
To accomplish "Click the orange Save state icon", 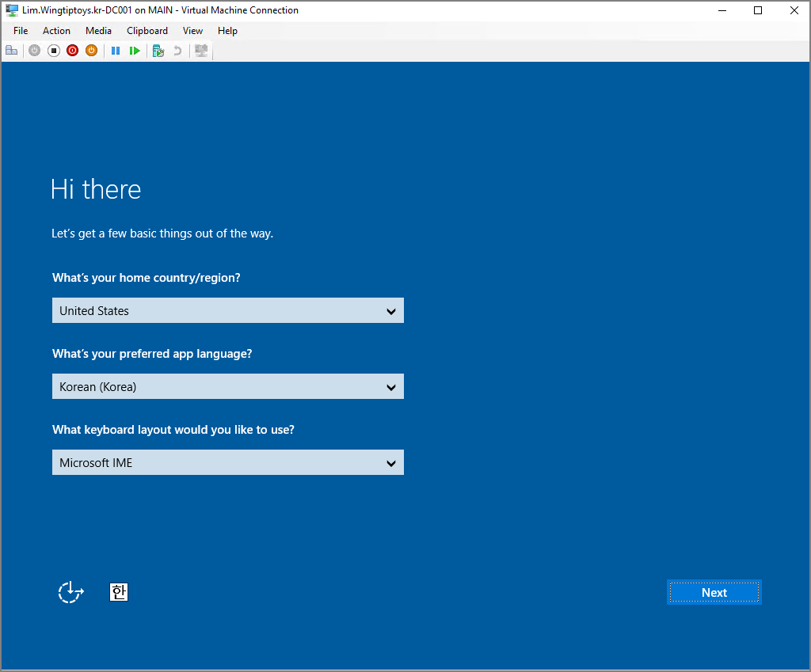I will click(92, 51).
